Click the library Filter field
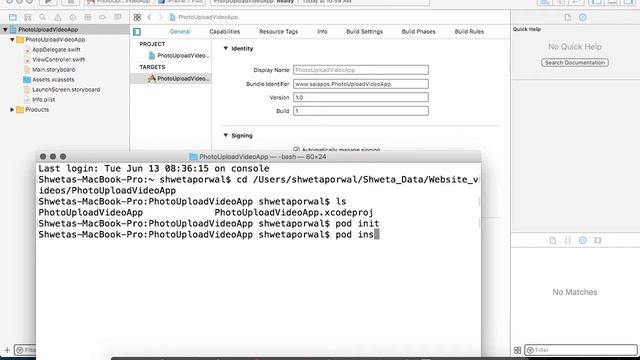This screenshot has height=360, width=640. click(581, 350)
